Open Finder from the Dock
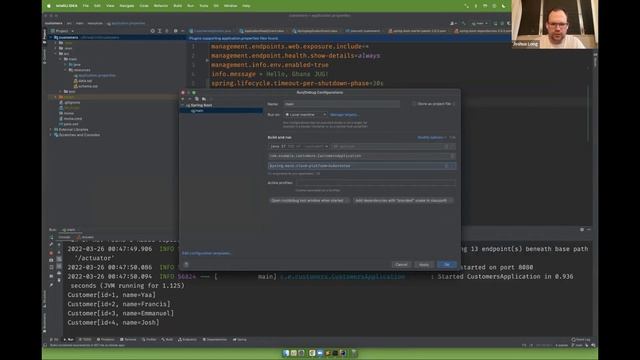 [286, 353]
